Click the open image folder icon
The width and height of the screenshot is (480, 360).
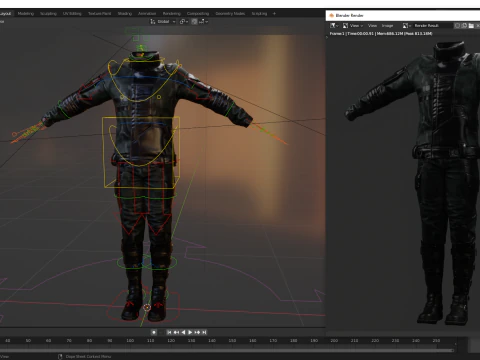click(471, 26)
